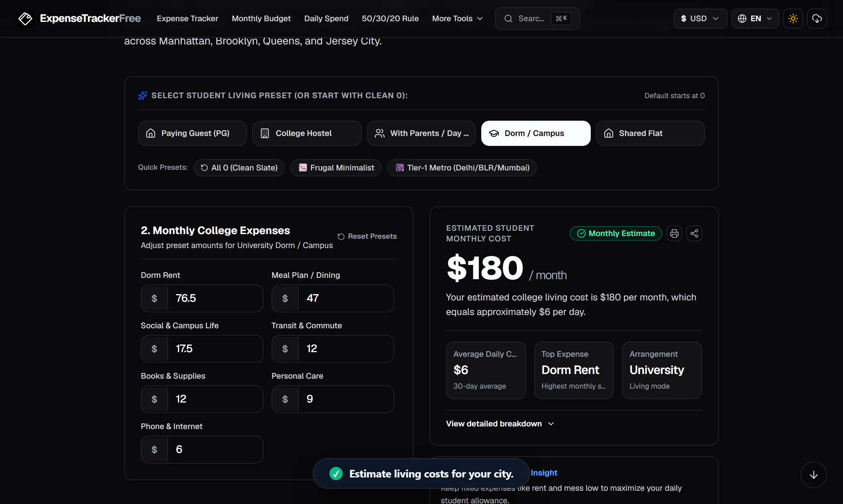Select With Parents / Day preset
Image resolution: width=843 pixels, height=504 pixels.
[421, 133]
